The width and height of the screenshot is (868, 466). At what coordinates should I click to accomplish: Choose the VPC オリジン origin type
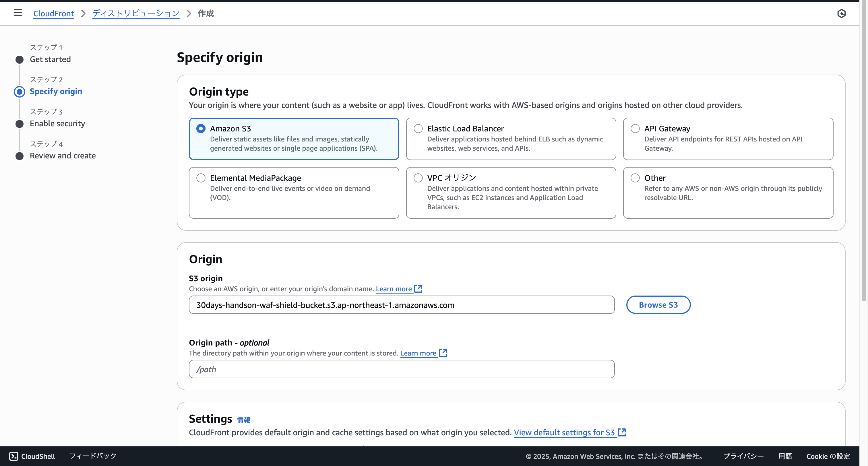(x=418, y=178)
